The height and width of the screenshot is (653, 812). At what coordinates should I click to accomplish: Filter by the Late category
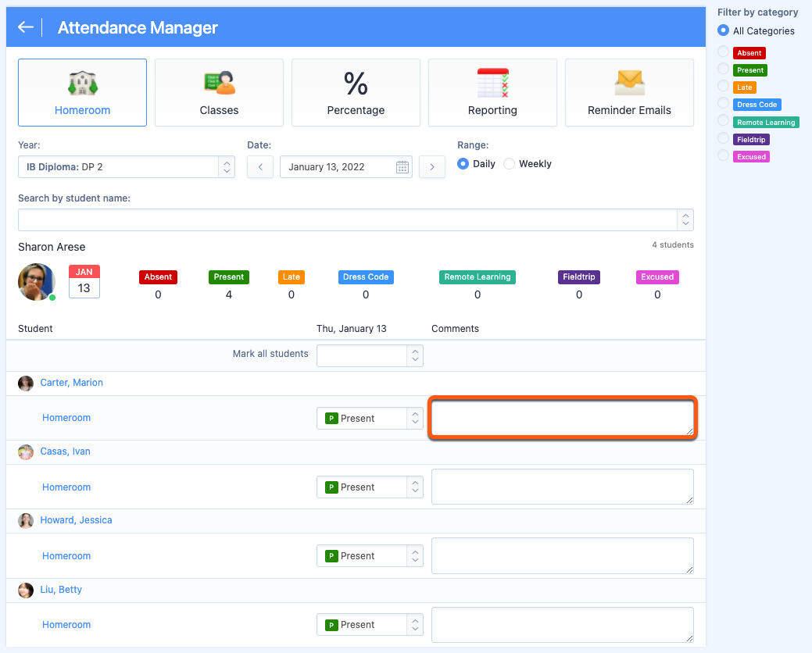[724, 86]
